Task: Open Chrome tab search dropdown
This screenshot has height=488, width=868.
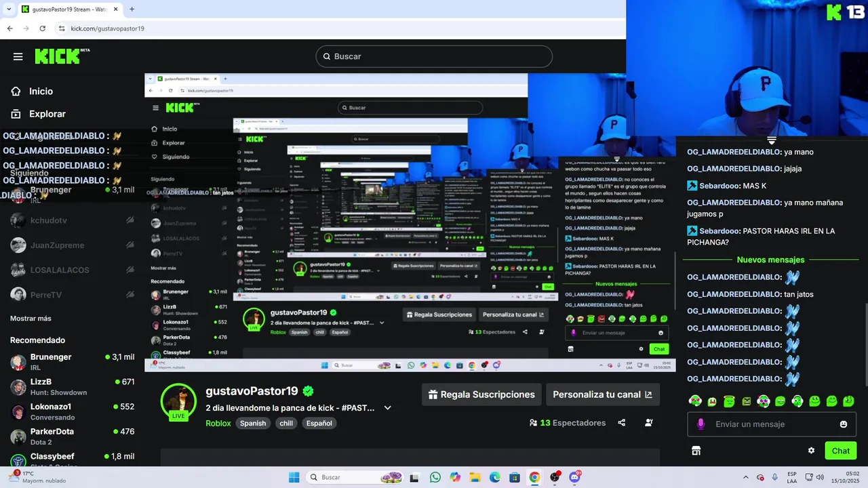Action: (8, 9)
